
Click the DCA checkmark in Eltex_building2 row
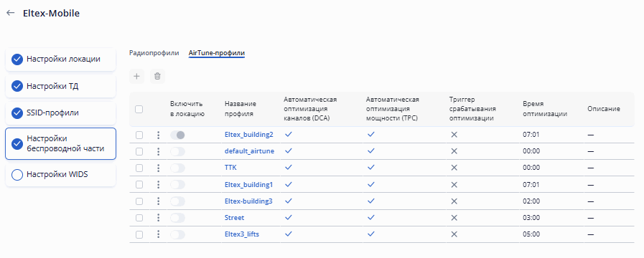tap(289, 134)
